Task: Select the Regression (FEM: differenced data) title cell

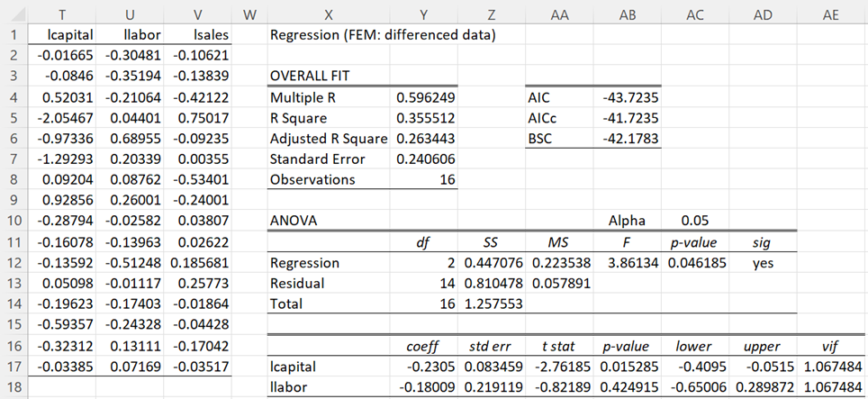Action: [x=383, y=35]
